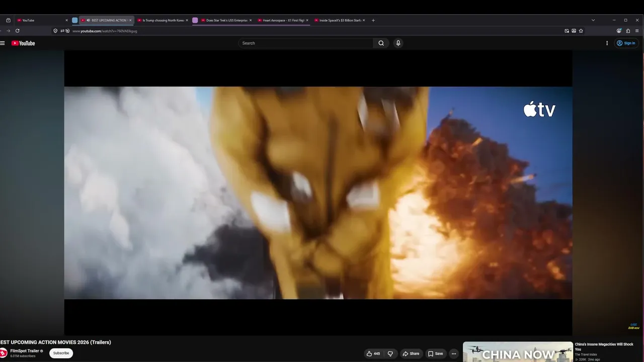
Task: Open browser account profile icon
Action: click(x=619, y=31)
